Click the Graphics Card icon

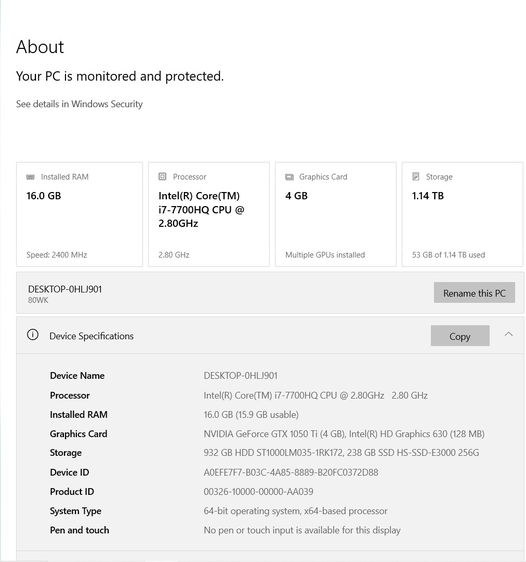point(289,177)
